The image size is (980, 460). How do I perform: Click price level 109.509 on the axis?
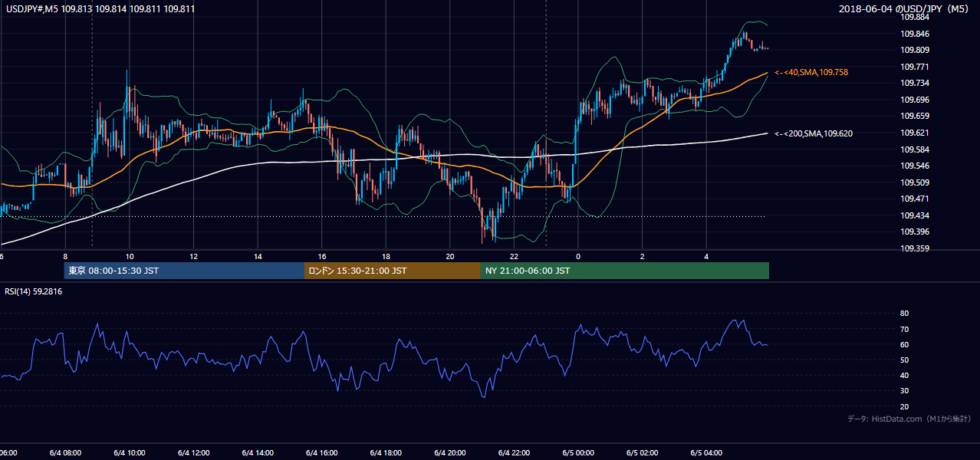click(x=915, y=182)
